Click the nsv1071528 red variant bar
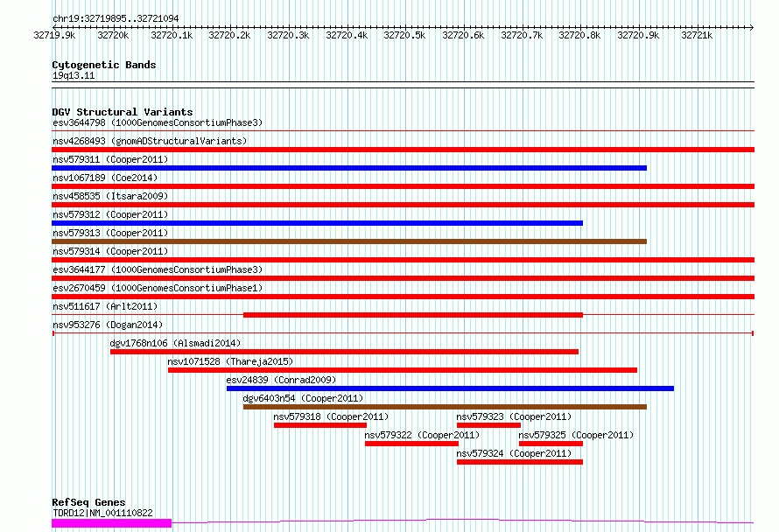The image size is (779, 532). click(403, 370)
